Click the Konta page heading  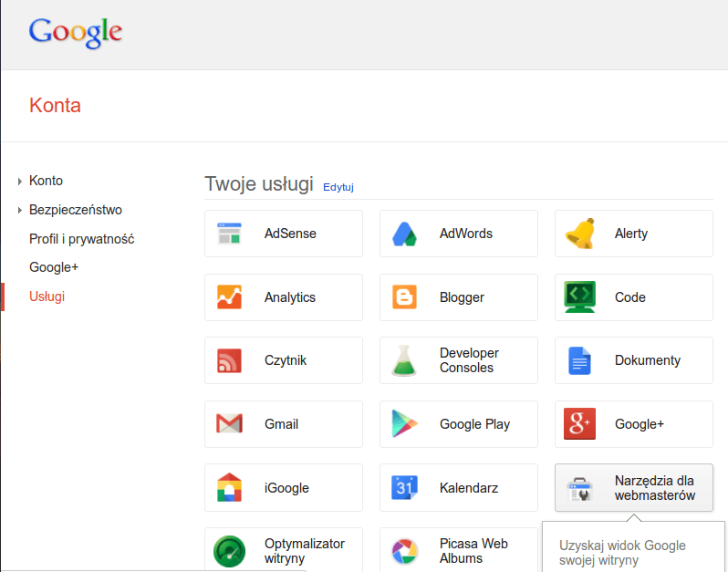pyautogui.click(x=56, y=106)
